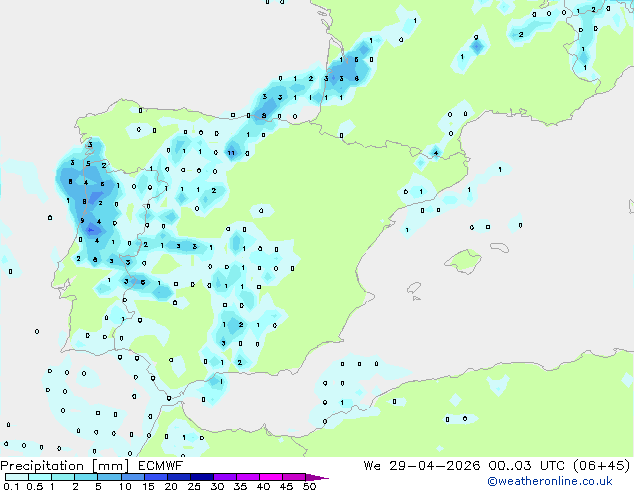Click the 20–25 mm dark blue legend band
The height and width of the screenshot is (490, 634).
pos(178,477)
